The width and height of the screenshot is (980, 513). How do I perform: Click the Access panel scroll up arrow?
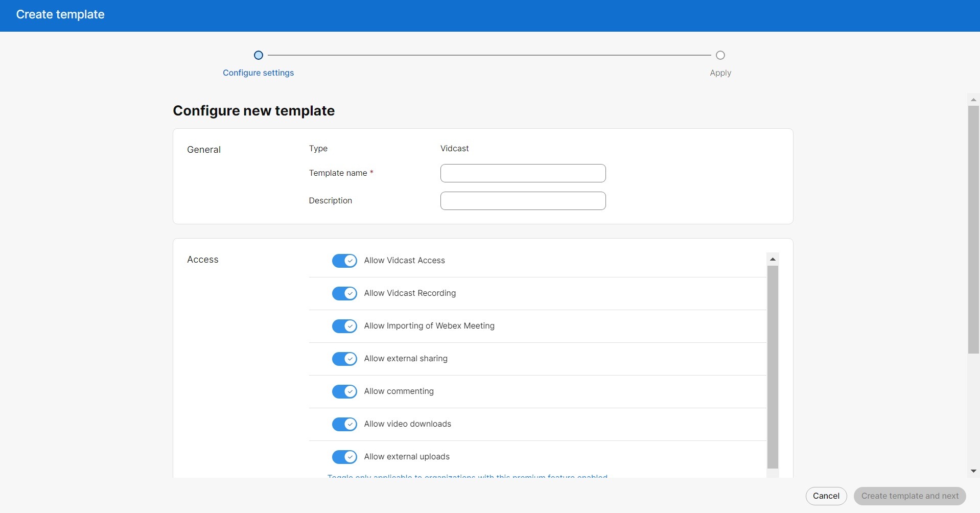[x=773, y=259]
